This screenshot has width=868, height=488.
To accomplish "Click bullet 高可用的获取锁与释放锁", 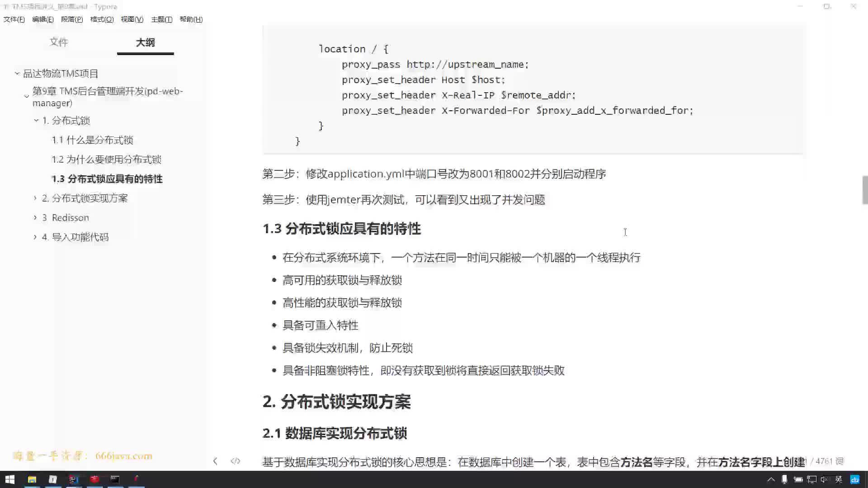I will [342, 280].
